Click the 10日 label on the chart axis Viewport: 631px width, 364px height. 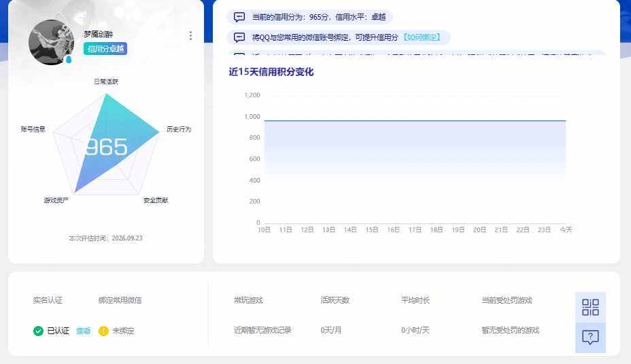(x=264, y=230)
